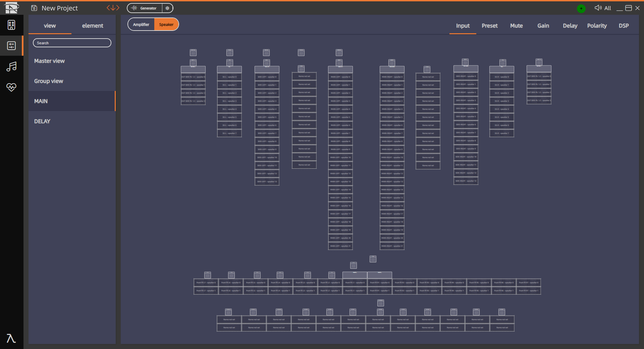Click the orange sync arrows icon
This screenshot has height=349, width=644.
point(113,8)
